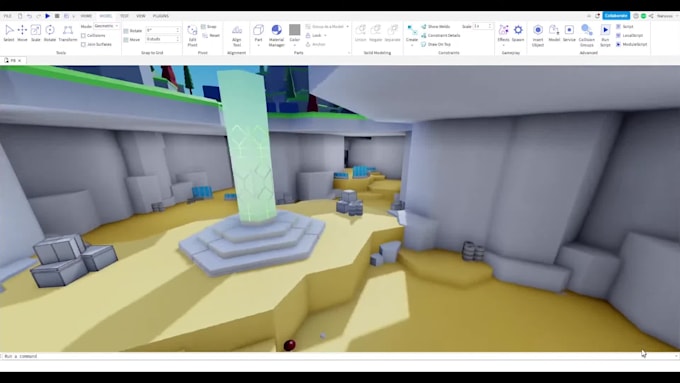Click the Redo arrow icon
680x383 pixels.
tap(38, 16)
